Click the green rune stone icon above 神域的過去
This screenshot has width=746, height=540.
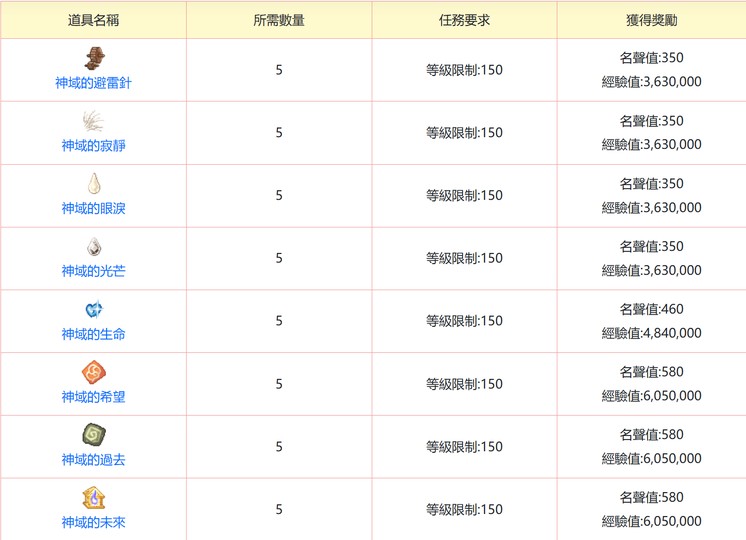93,435
